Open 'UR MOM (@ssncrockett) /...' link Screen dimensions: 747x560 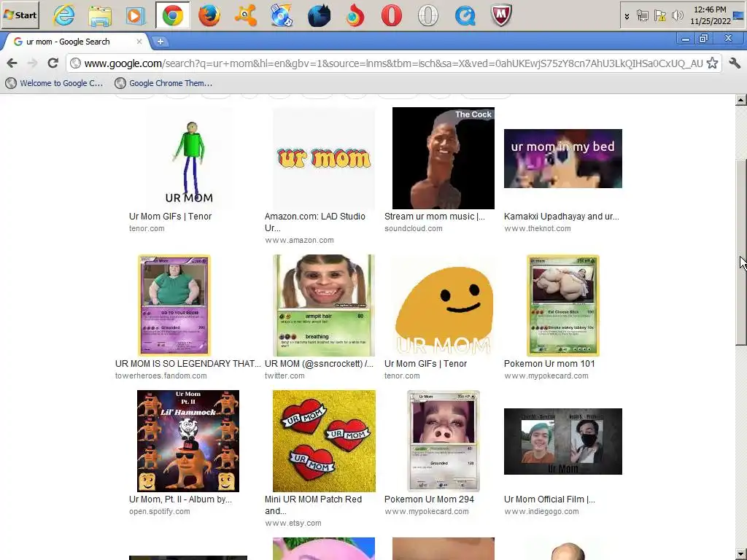(319, 363)
